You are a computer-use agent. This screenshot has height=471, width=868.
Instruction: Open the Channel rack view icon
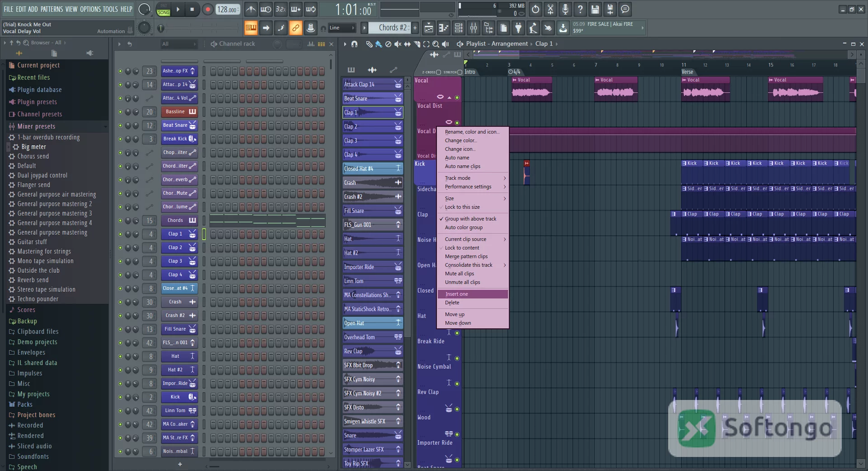pyautogui.click(x=458, y=28)
